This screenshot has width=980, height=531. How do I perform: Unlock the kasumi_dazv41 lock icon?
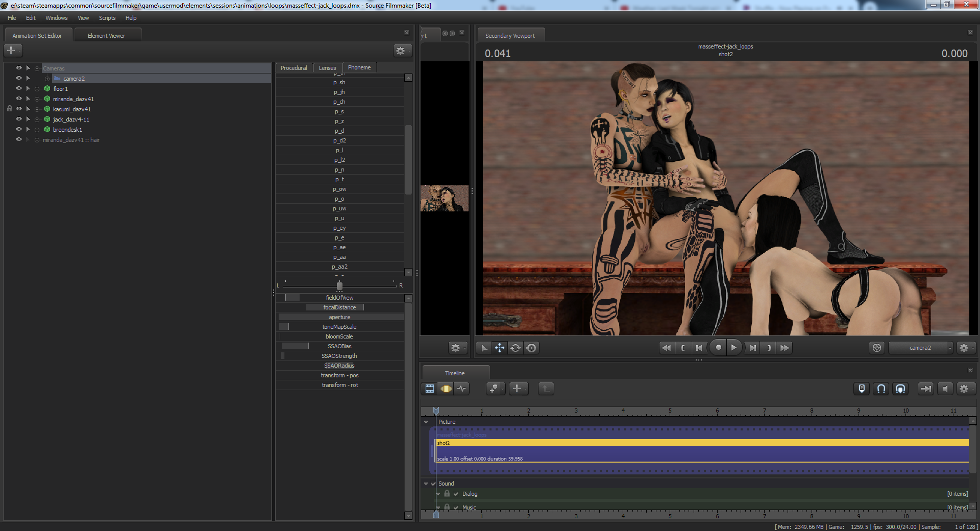pyautogui.click(x=10, y=109)
